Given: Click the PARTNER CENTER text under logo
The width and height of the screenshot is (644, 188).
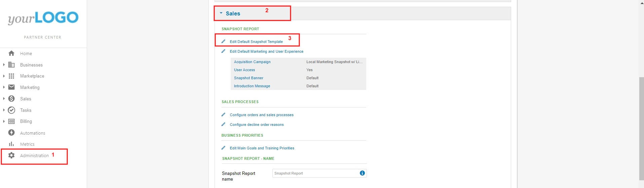Looking at the screenshot, I should pos(43,37).
